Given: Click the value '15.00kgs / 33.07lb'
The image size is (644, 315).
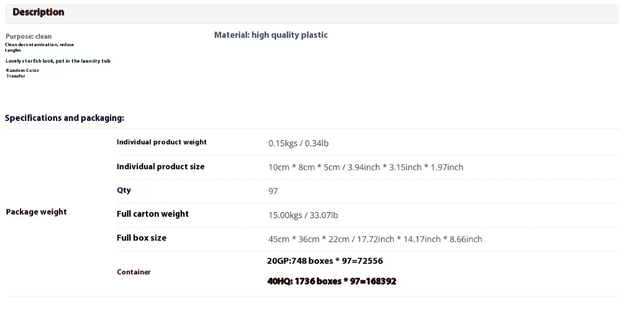Looking at the screenshot, I should click(x=302, y=215).
